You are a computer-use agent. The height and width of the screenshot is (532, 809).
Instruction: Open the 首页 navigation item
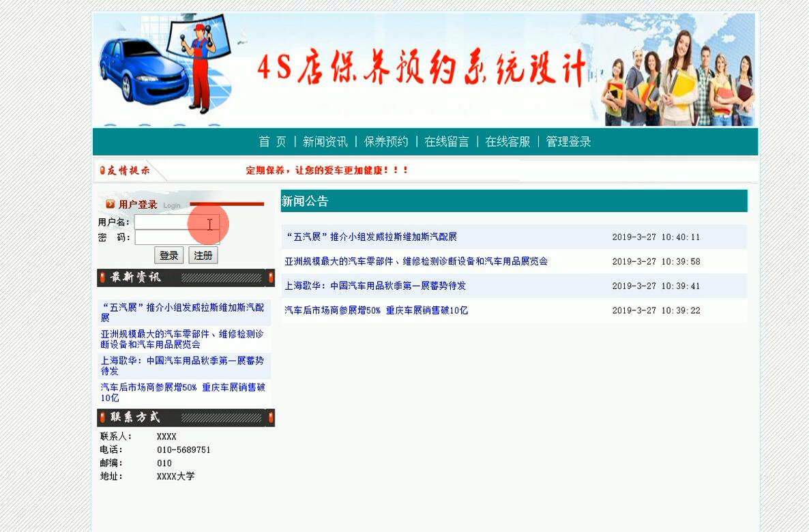point(272,142)
